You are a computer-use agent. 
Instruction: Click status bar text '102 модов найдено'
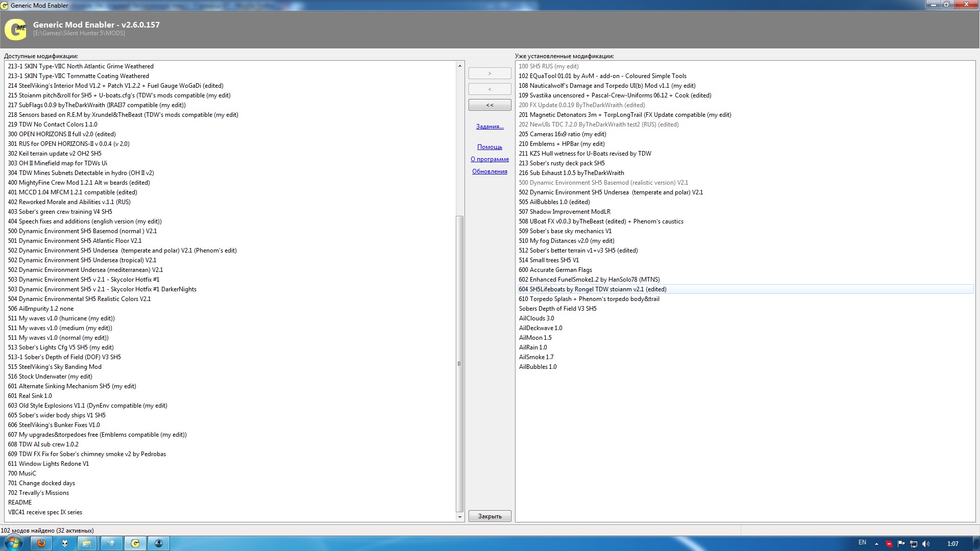(x=28, y=531)
